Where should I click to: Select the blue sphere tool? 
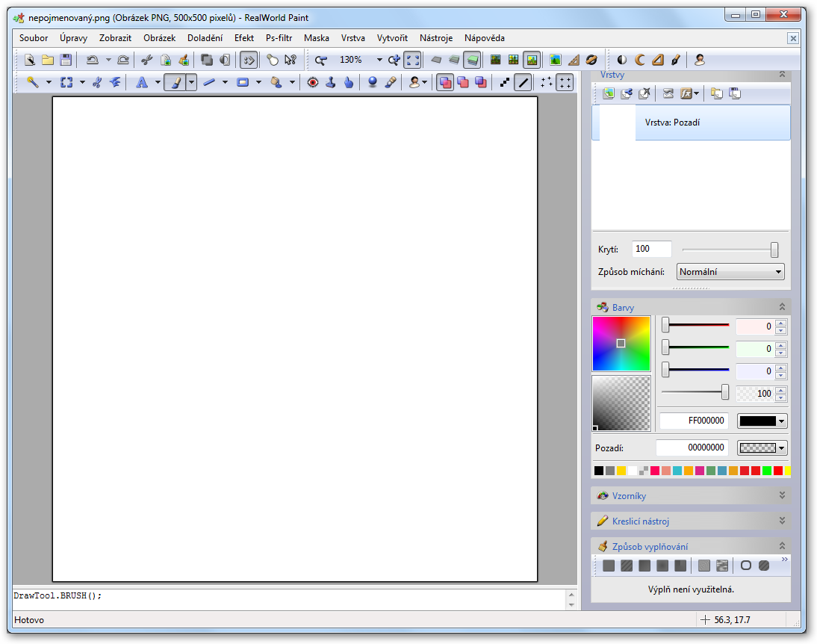[372, 82]
